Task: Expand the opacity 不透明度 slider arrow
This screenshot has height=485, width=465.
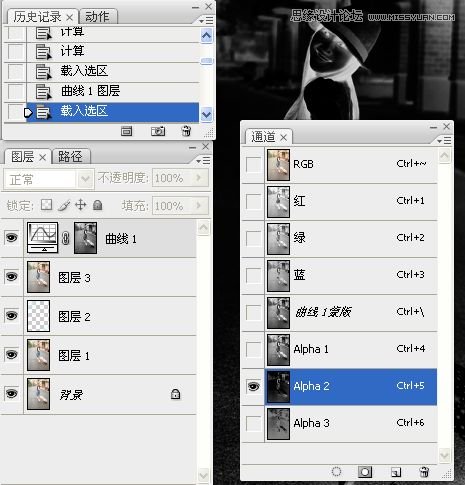Action: tap(199, 178)
